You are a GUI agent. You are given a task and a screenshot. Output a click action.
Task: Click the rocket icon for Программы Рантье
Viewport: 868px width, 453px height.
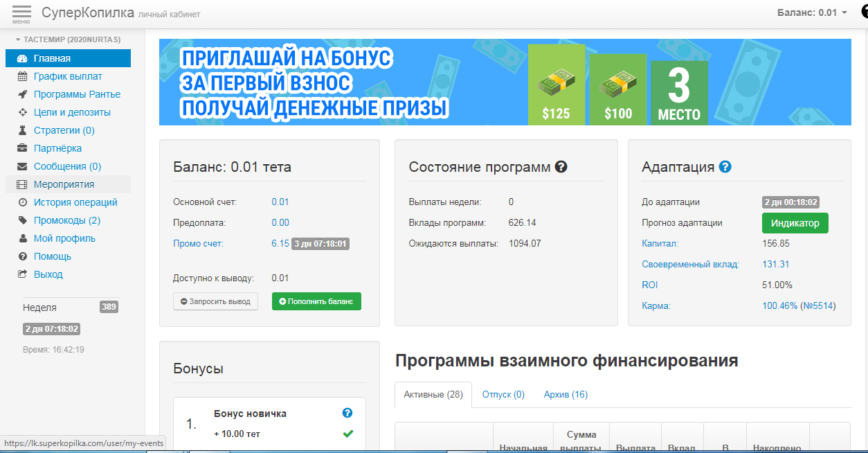pyautogui.click(x=22, y=95)
